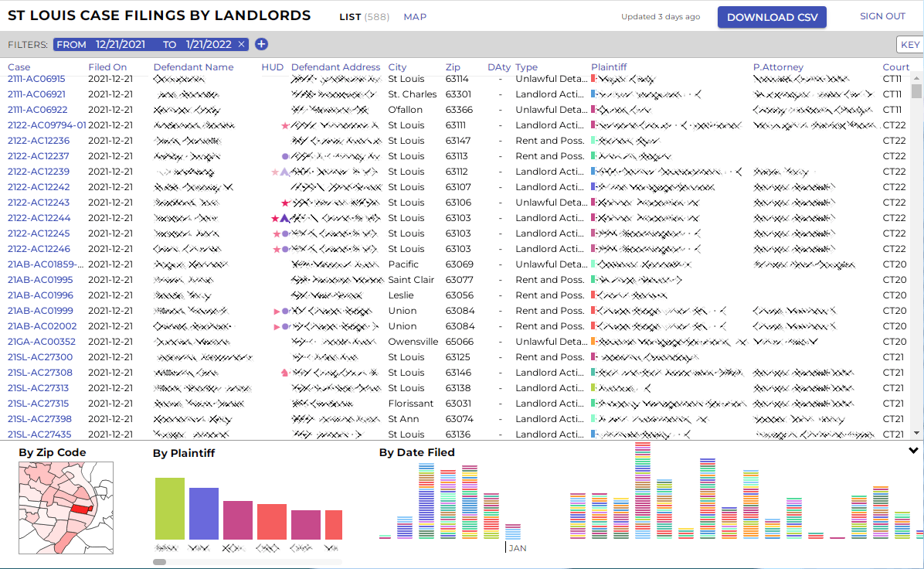Click the red zip region on map
The image size is (924, 569).
point(80,509)
